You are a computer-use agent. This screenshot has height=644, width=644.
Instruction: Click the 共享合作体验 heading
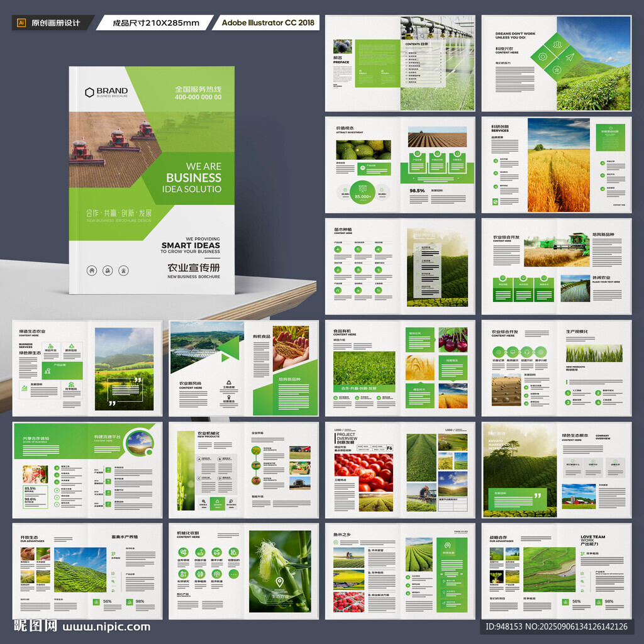click(x=36, y=438)
